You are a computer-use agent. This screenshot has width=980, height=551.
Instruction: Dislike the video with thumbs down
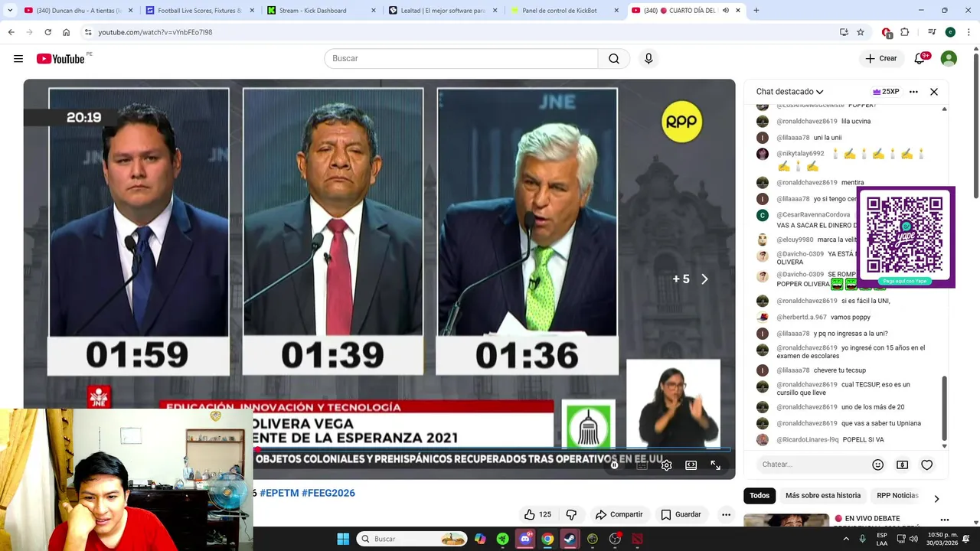click(x=571, y=514)
